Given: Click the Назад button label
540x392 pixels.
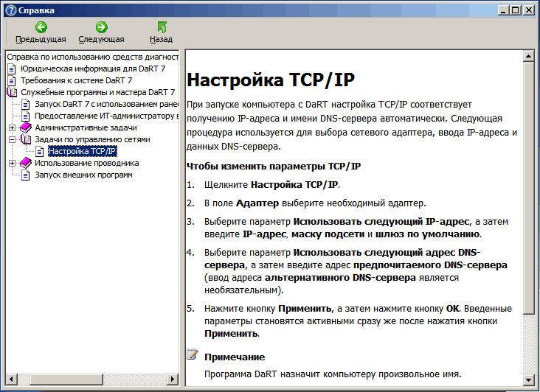Looking at the screenshot, I should [161, 39].
